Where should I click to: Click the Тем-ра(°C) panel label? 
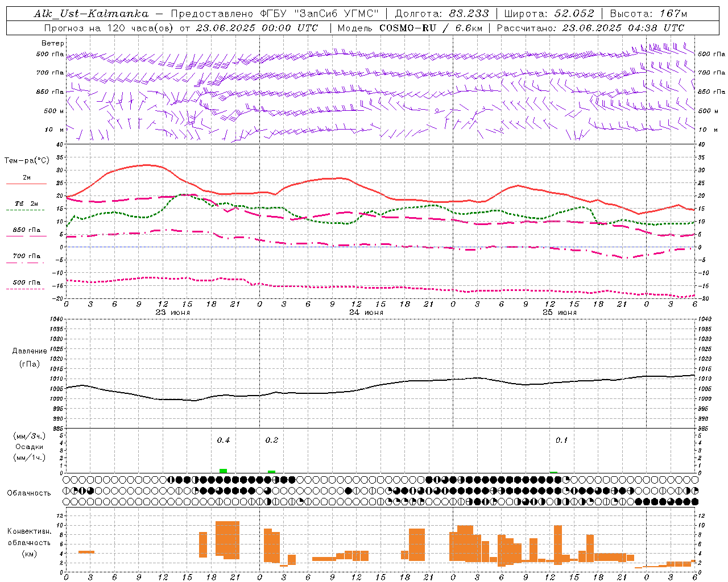coord(27,161)
